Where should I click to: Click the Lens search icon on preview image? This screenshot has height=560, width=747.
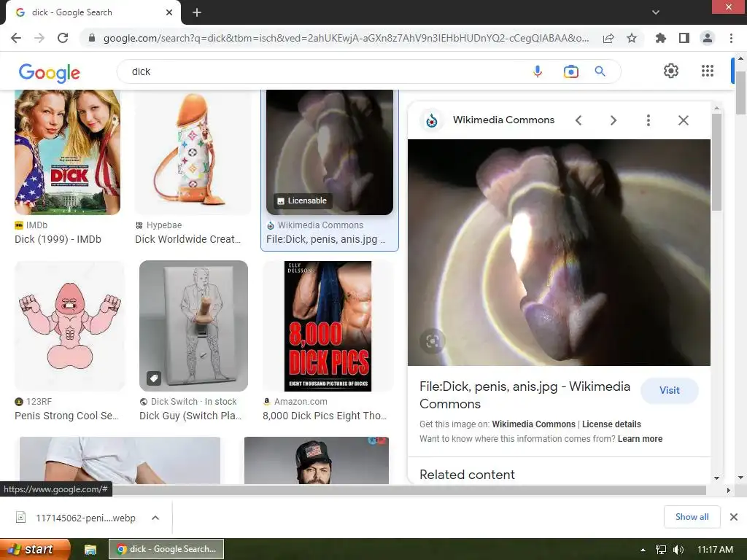[432, 341]
